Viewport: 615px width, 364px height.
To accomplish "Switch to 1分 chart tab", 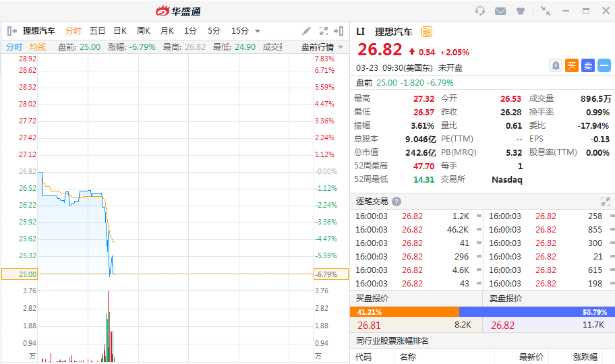I will 191,30.
